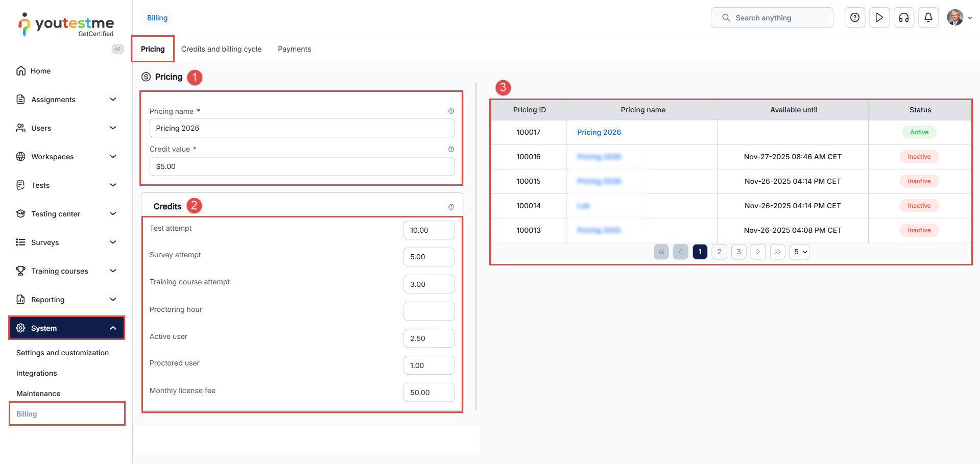Click the help question mark icon in header

coord(854,18)
